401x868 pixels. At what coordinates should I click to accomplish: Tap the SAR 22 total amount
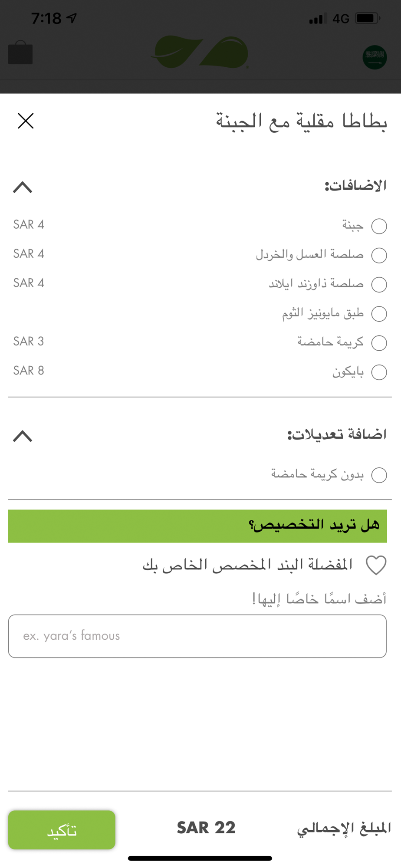coord(206,828)
